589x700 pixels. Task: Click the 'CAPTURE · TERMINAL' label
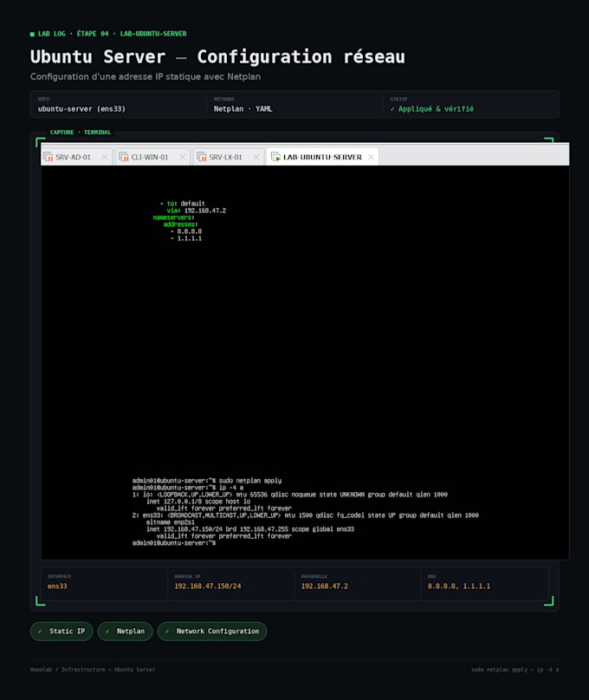[x=81, y=133]
